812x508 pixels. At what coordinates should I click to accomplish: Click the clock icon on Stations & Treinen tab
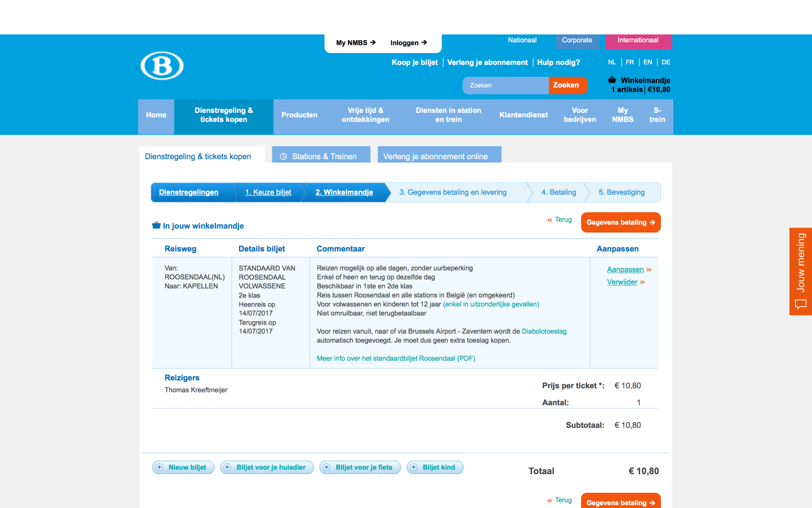pyautogui.click(x=284, y=156)
